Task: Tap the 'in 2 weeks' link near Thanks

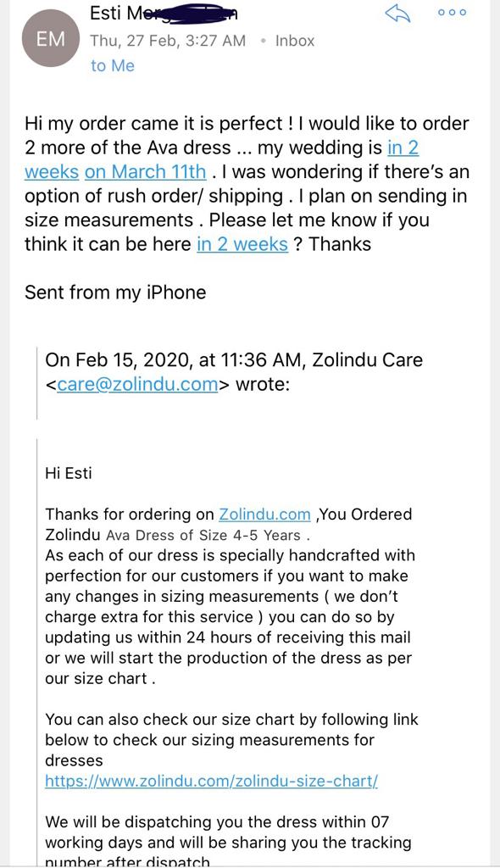Action: (242, 244)
